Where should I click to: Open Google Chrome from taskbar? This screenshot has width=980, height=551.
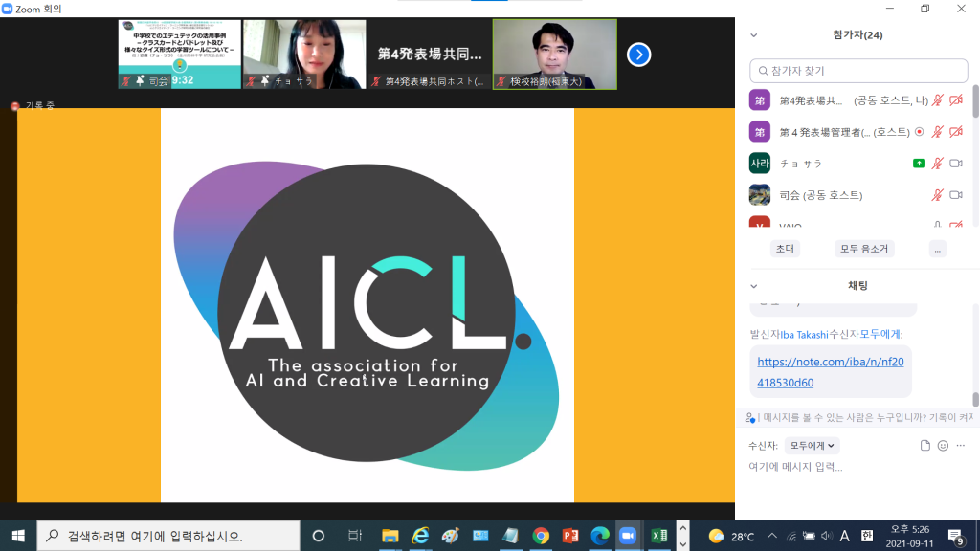point(541,536)
